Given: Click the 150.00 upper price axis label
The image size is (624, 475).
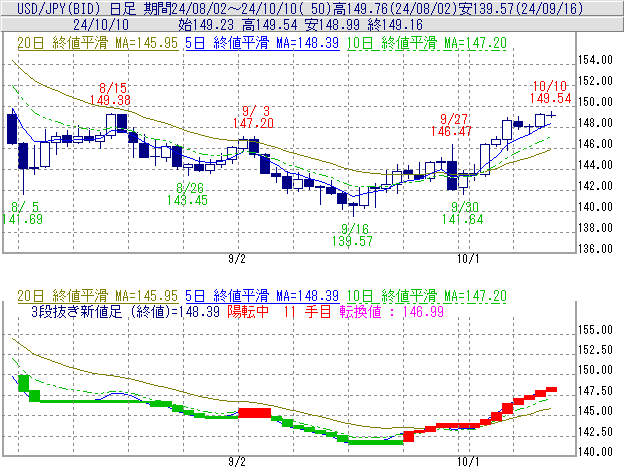Looking at the screenshot, I should pyautogui.click(x=595, y=102).
